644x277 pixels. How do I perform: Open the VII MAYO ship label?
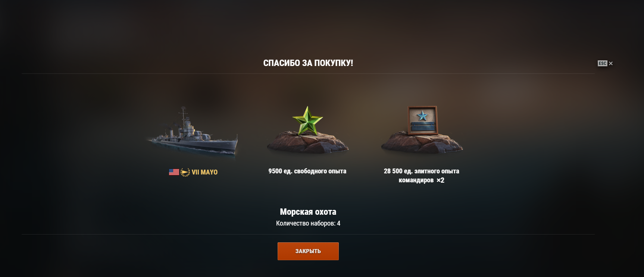point(204,172)
